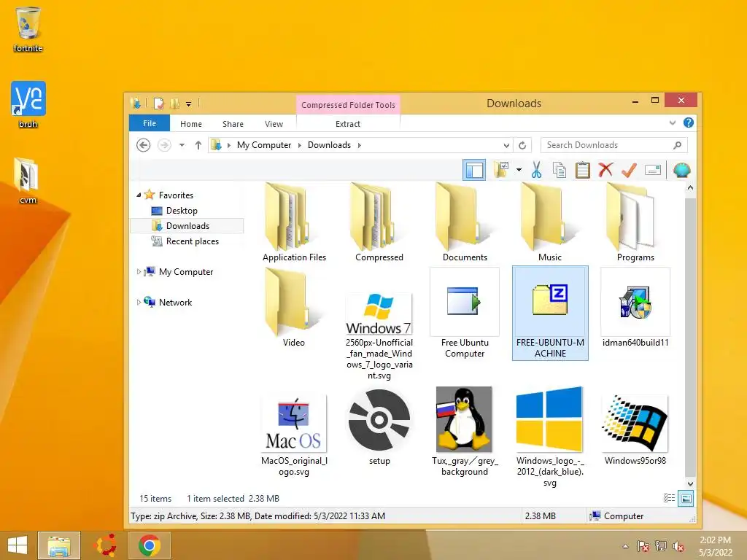
Task: Go forward with the forward arrow
Action: coord(164,145)
